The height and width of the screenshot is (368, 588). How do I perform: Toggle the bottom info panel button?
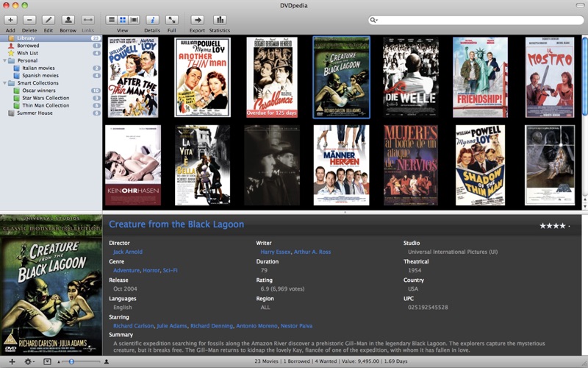coord(47,361)
